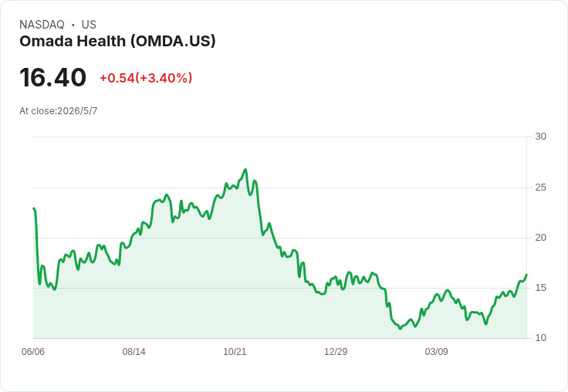Click the +0.54(+3.40%) change value

click(x=146, y=78)
